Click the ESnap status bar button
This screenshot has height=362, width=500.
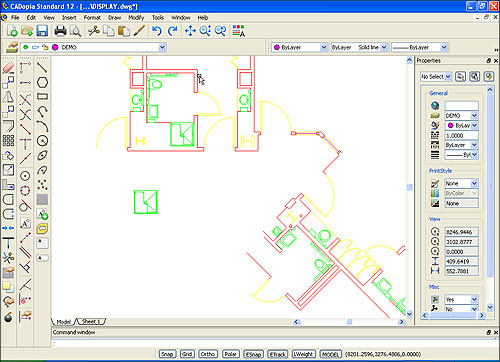coord(253,354)
